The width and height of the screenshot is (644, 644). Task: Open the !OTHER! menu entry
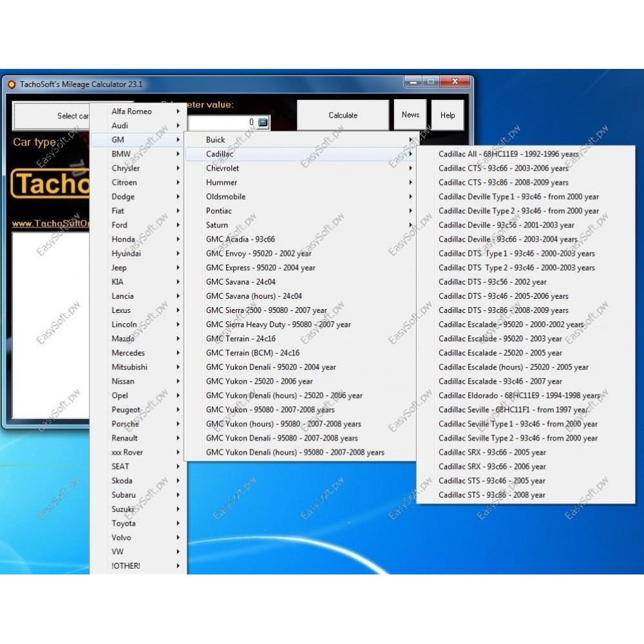coord(138,566)
